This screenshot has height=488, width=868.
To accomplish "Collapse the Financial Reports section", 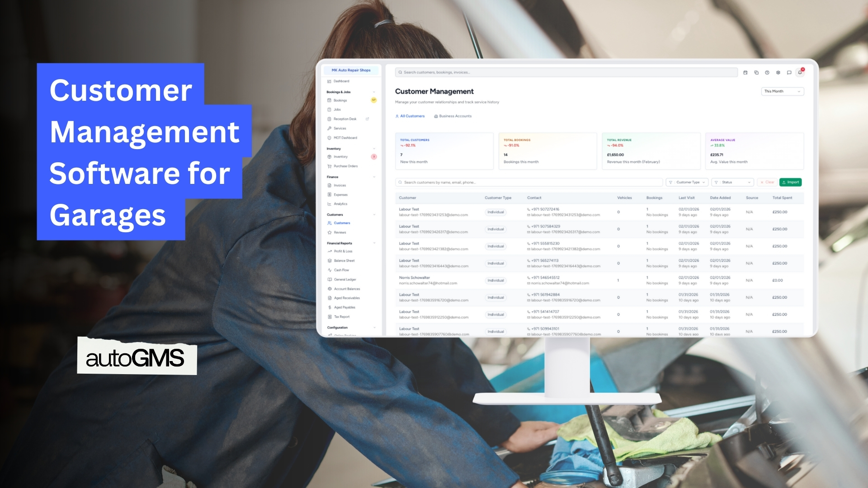I will click(x=374, y=243).
